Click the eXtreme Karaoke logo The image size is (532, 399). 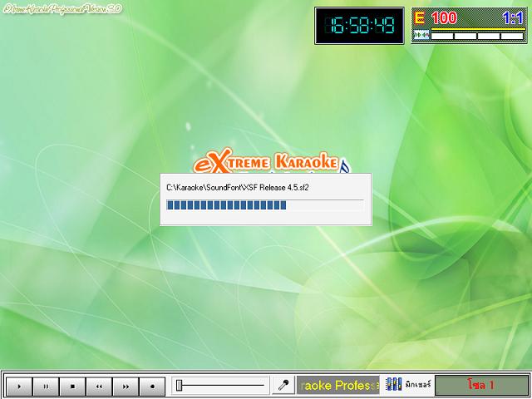click(272, 161)
